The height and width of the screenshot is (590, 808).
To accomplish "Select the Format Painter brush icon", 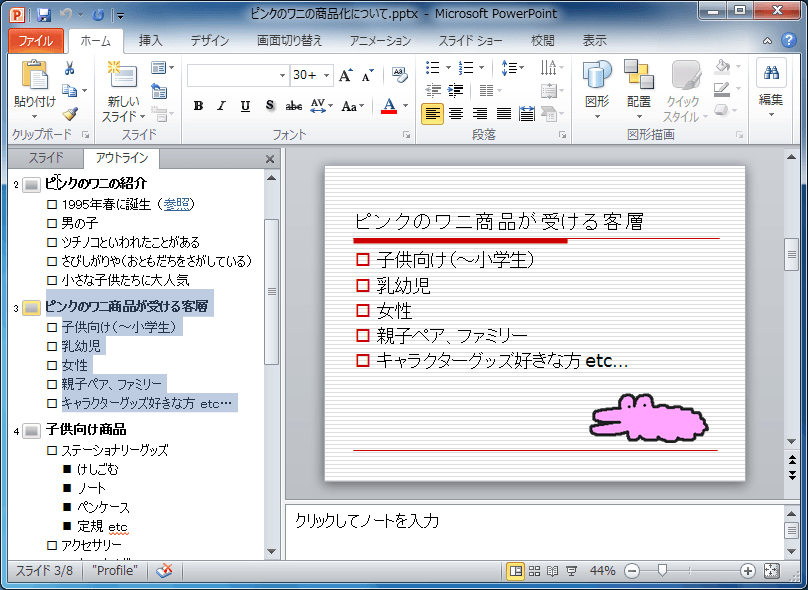I will click(x=70, y=113).
